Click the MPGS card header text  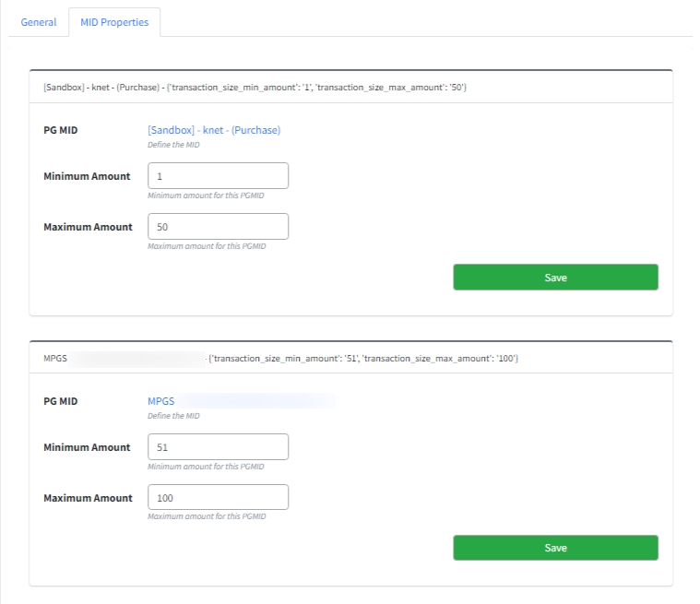click(363, 358)
